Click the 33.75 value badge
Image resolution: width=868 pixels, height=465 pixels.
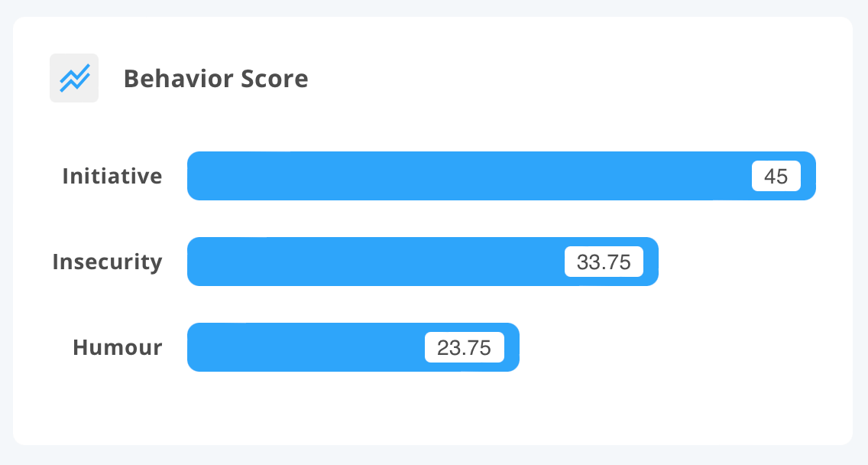click(x=604, y=262)
